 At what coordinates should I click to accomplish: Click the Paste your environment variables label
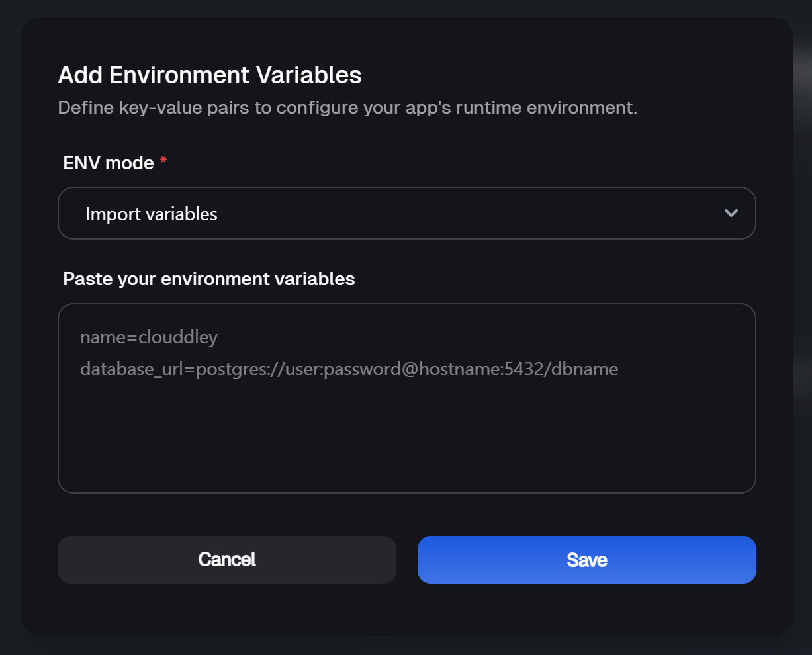[x=208, y=279]
